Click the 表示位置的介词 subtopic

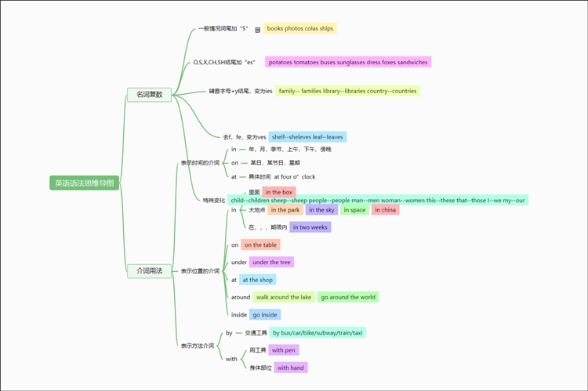point(200,270)
